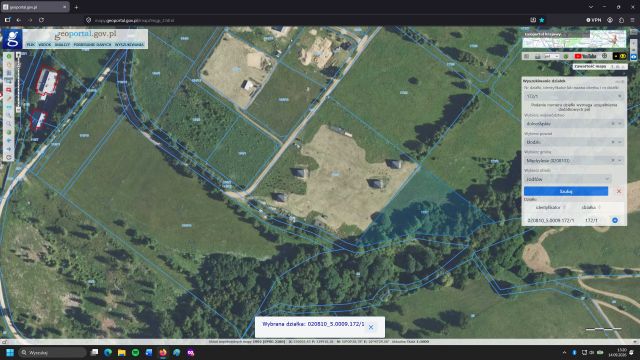The width and height of the screenshot is (640, 360).
Task: Click the overview map thumbnail
Action: (x=574, y=39)
